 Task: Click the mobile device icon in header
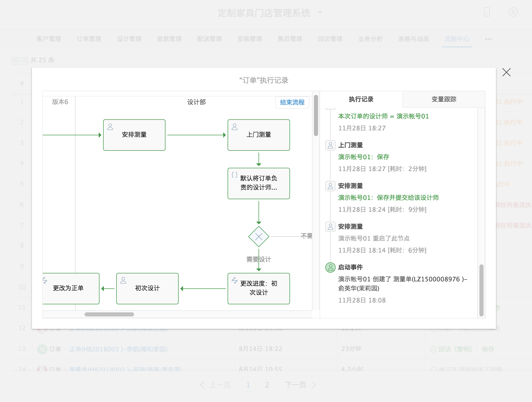[x=487, y=12]
